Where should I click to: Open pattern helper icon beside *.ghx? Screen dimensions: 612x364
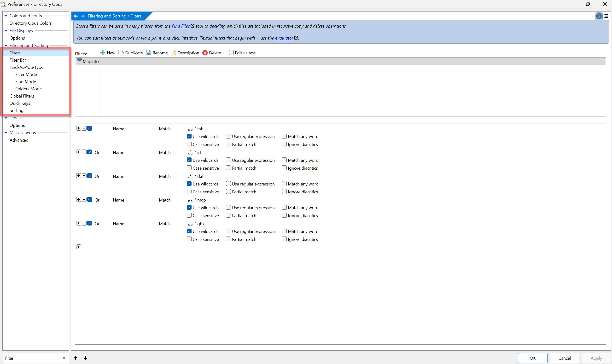tap(190, 224)
